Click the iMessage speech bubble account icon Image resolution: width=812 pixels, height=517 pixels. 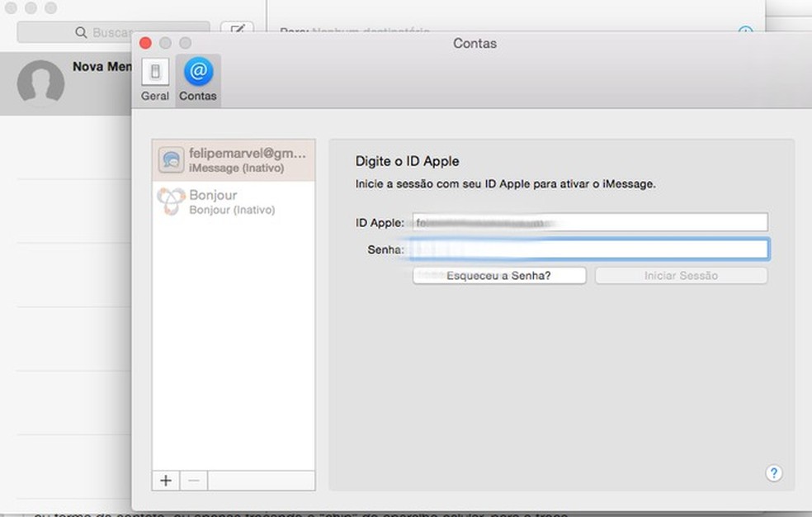(x=171, y=159)
